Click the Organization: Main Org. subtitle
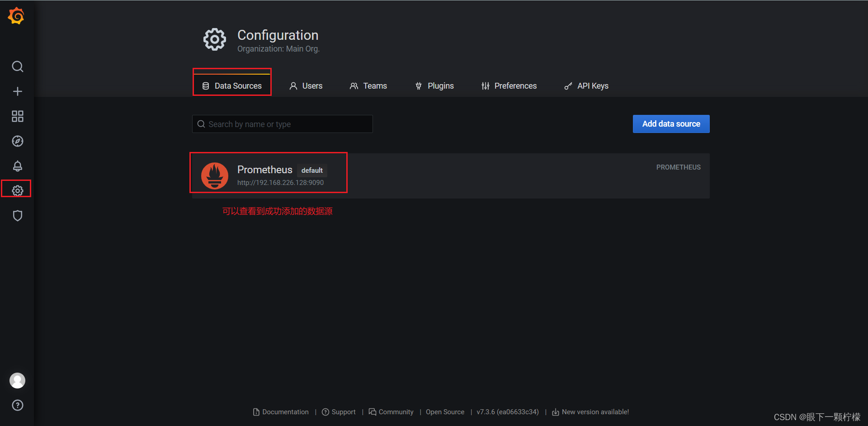The image size is (868, 426). pos(278,49)
